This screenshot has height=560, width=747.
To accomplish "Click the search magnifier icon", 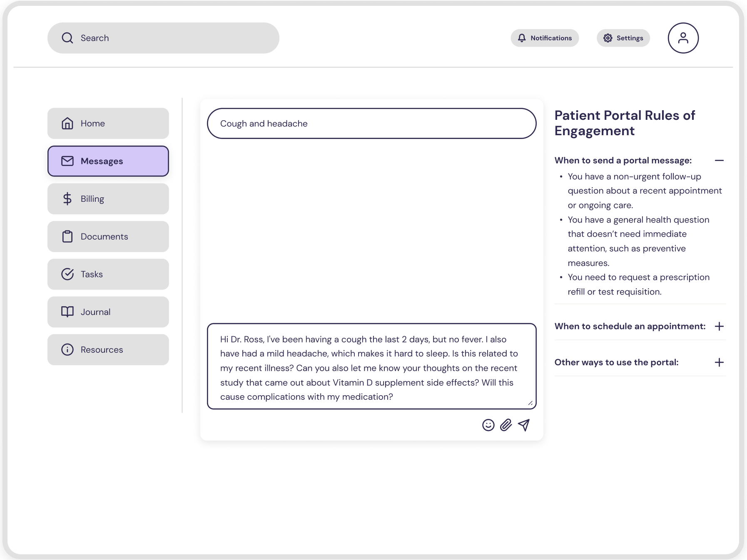I will (67, 38).
